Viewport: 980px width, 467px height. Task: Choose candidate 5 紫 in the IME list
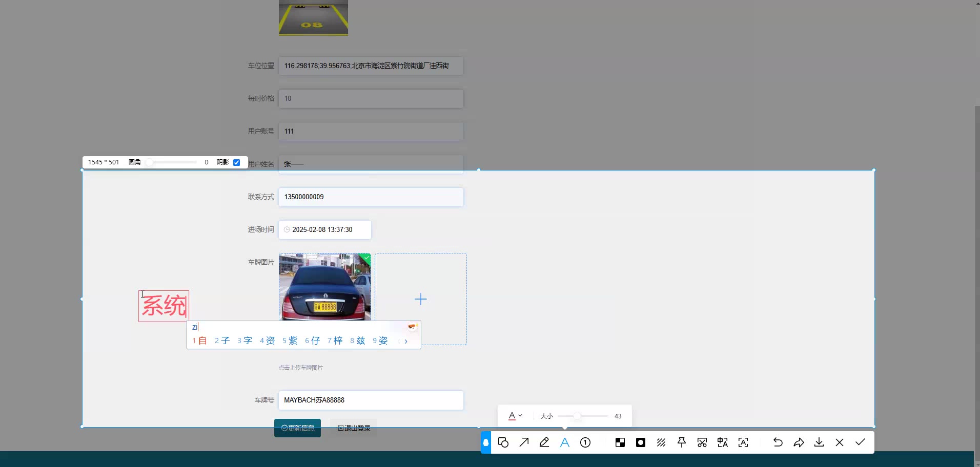point(290,341)
